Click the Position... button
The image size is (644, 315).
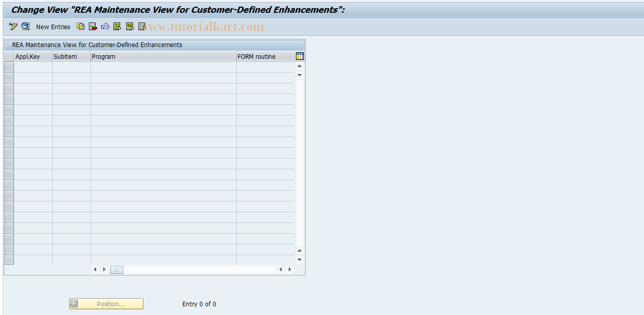tap(106, 304)
